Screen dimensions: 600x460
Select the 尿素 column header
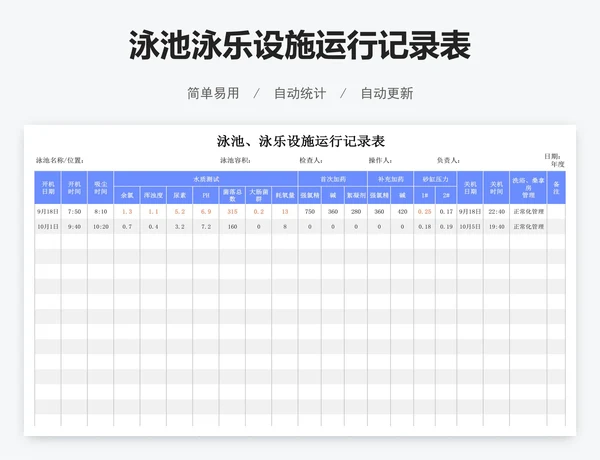point(180,195)
